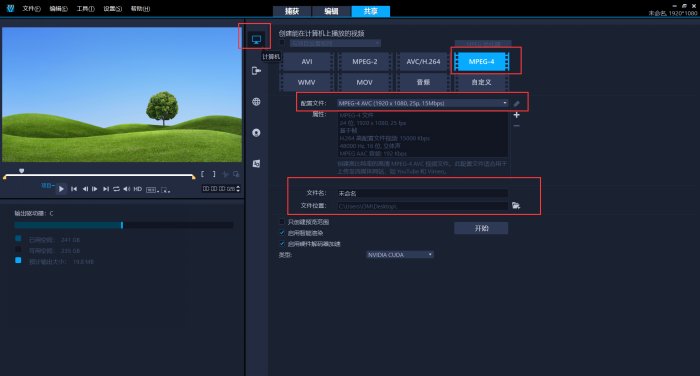Open the 编辑 menu
Viewport: 700px width, 376px height.
[58, 8]
